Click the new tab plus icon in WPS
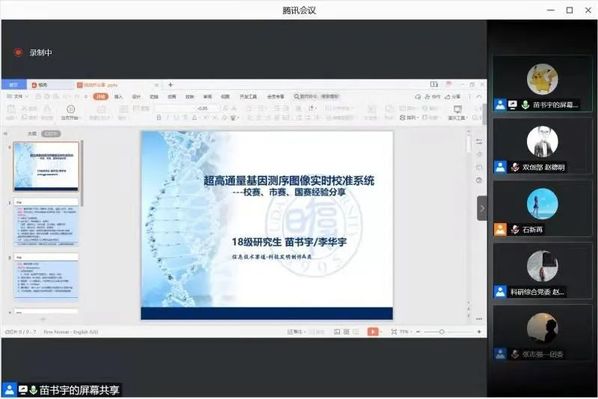Viewport: 598px width, 399px height. (x=170, y=85)
